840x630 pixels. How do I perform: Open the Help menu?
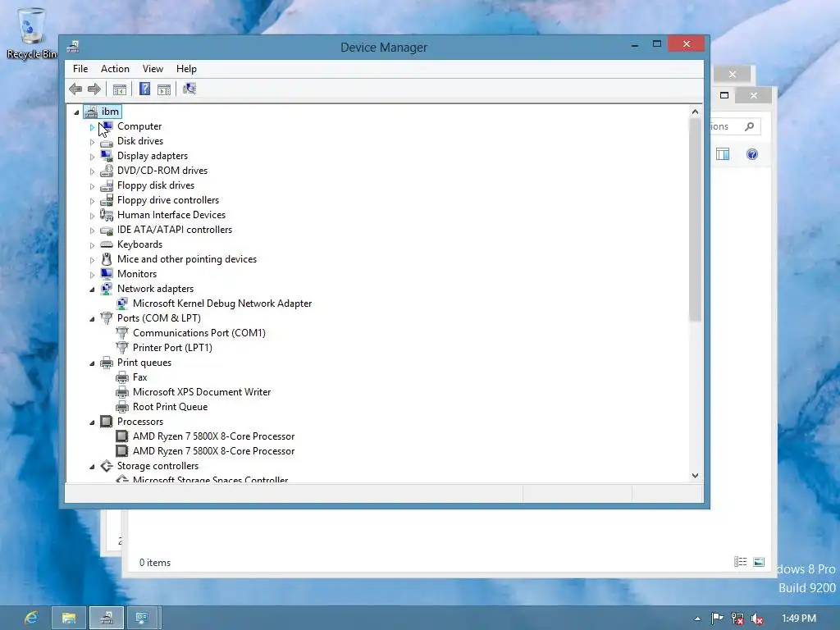pyautogui.click(x=186, y=69)
